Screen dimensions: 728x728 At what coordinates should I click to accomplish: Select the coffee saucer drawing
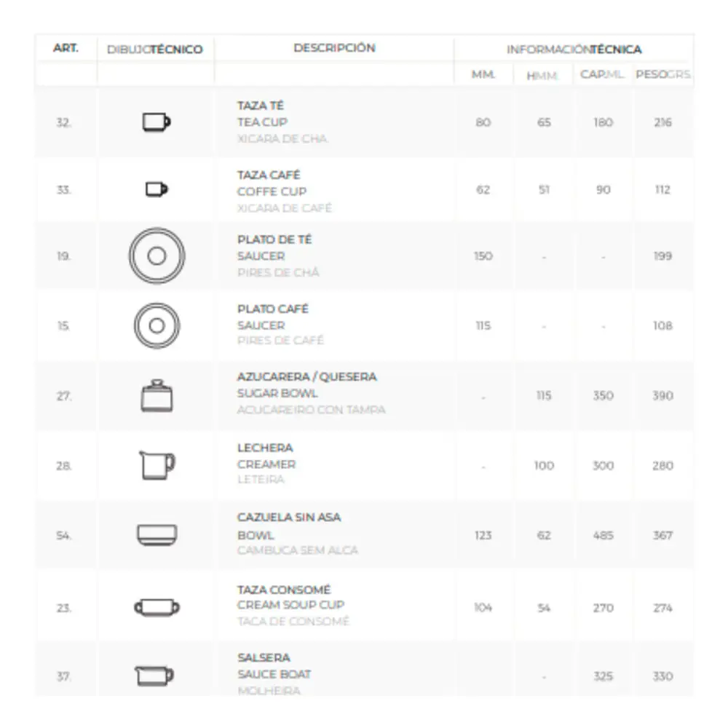[157, 325]
